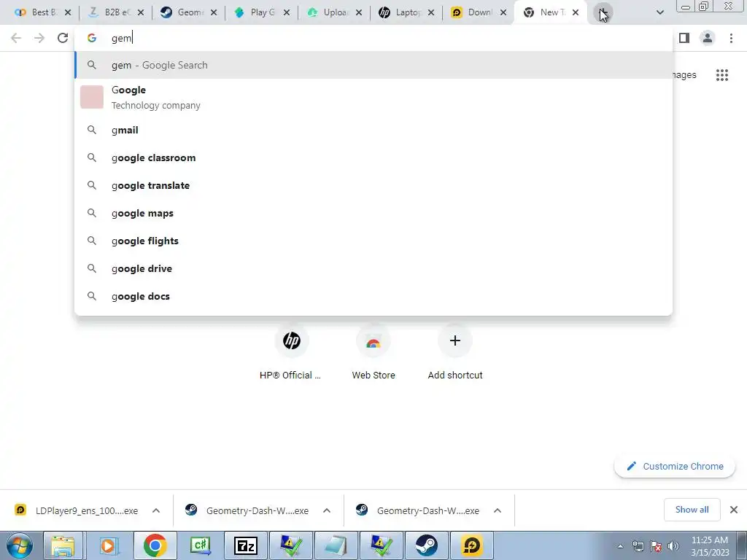Open the Google apps grid
The height and width of the screenshot is (560, 747).
721,75
